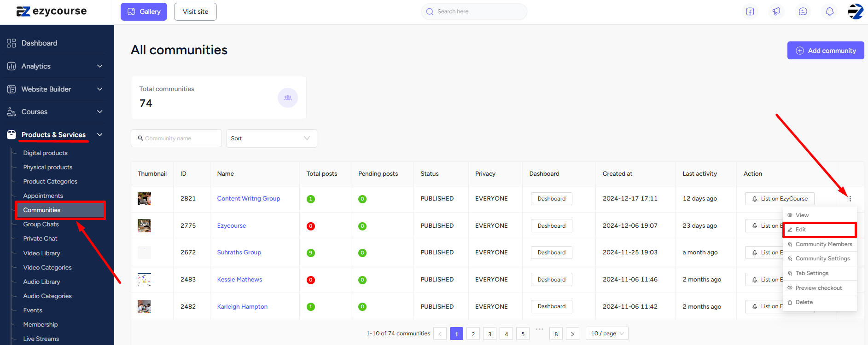Click List on EzyCourse for Content Writng Group

click(x=780, y=199)
